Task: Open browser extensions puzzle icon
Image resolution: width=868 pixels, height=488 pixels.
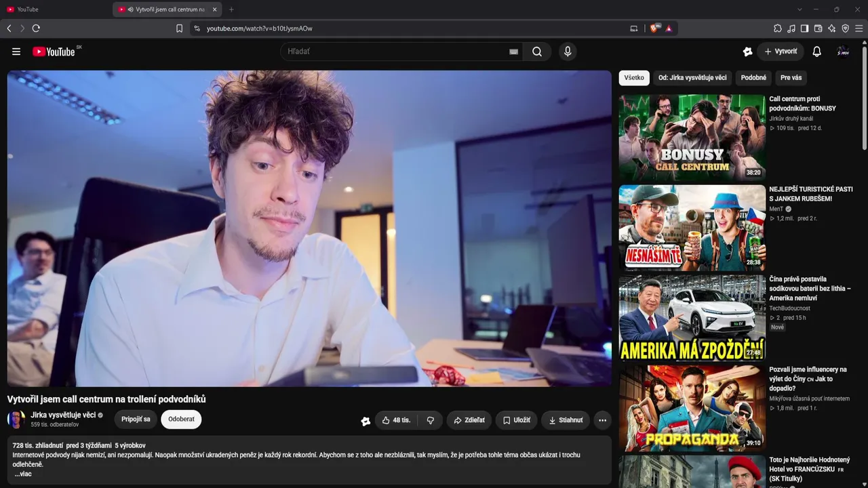Action: [778, 28]
